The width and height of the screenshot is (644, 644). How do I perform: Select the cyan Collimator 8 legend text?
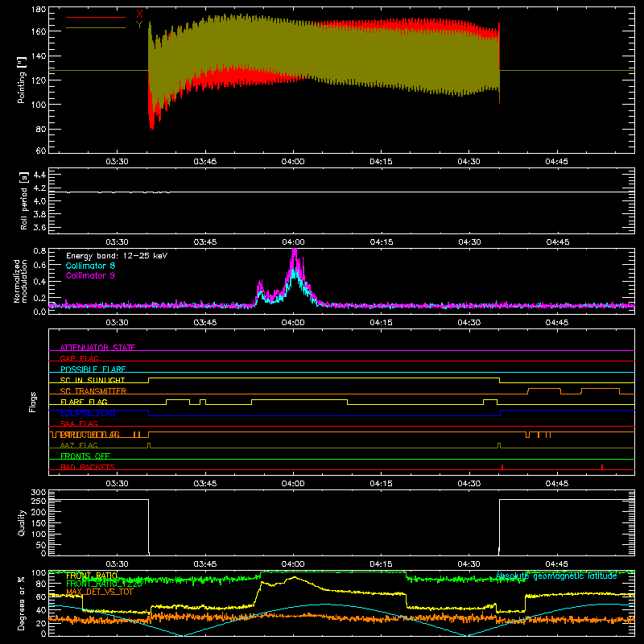(x=90, y=266)
